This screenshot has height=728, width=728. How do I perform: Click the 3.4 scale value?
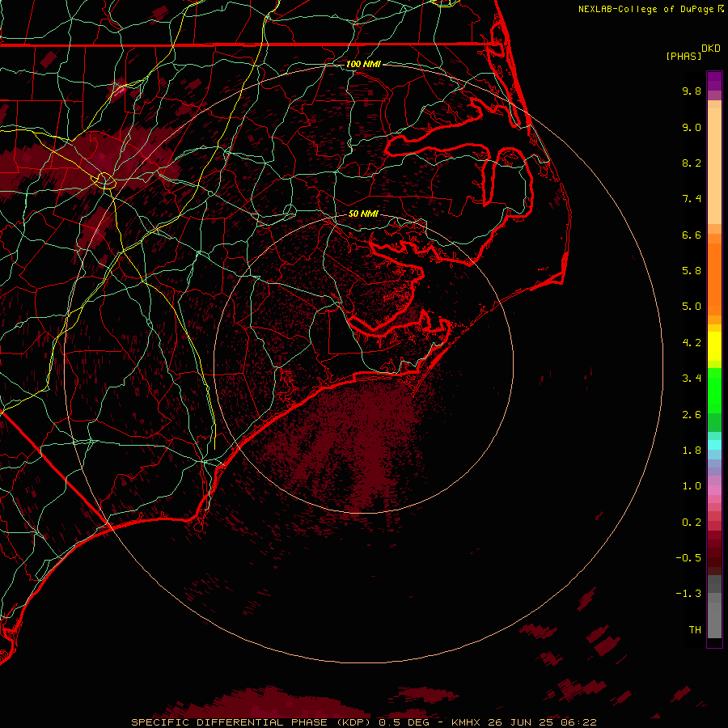click(692, 379)
